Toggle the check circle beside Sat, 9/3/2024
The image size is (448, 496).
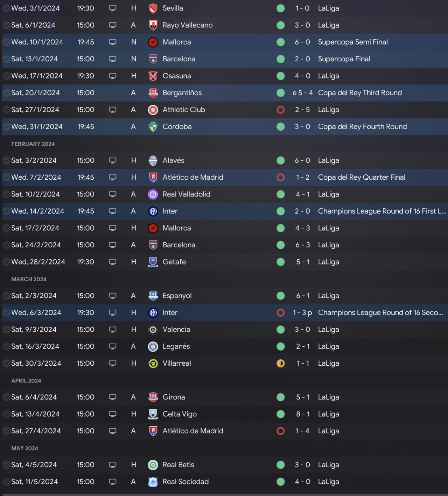coord(6,330)
